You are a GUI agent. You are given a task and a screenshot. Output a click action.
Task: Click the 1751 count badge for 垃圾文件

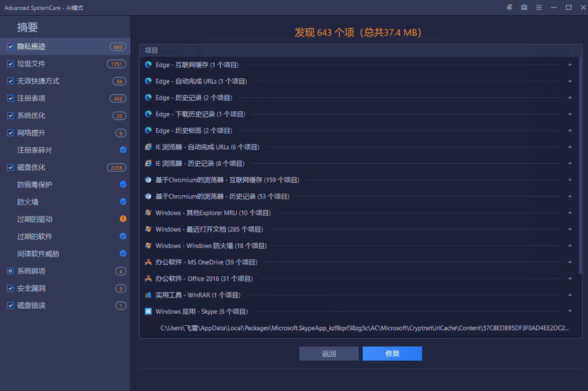click(117, 64)
